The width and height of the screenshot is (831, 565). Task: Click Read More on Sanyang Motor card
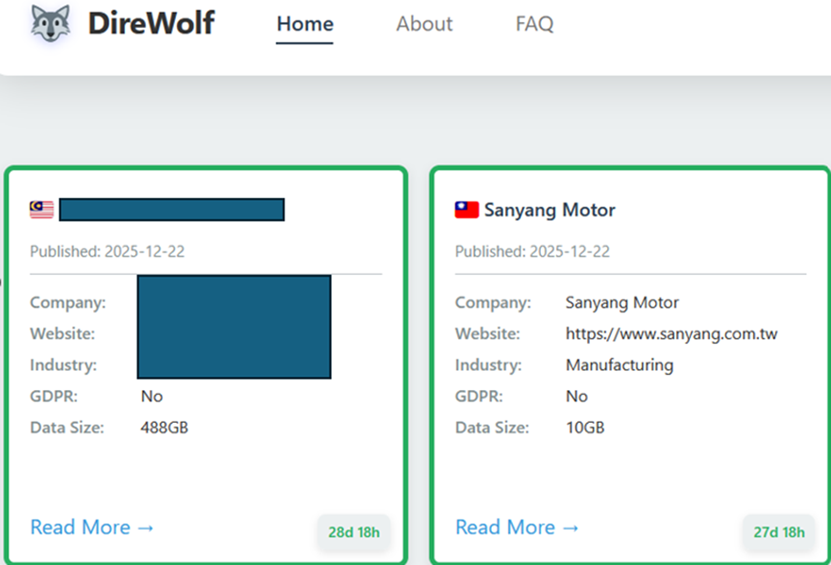(517, 527)
